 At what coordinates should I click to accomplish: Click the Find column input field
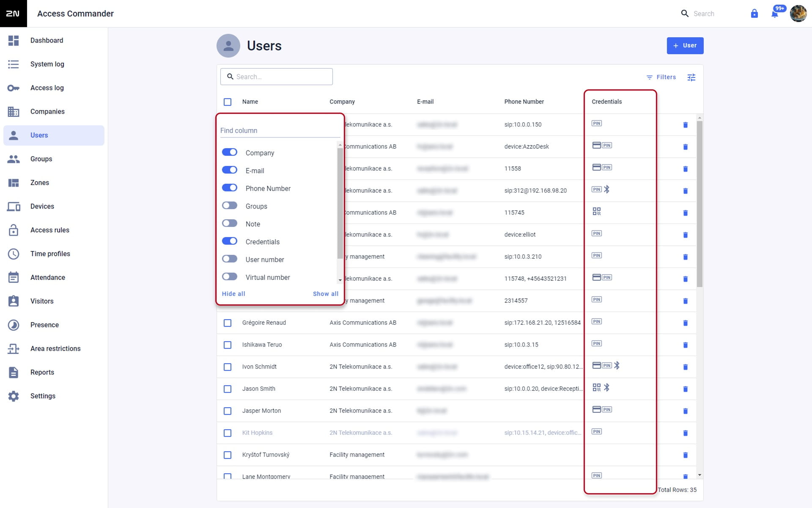coord(280,130)
